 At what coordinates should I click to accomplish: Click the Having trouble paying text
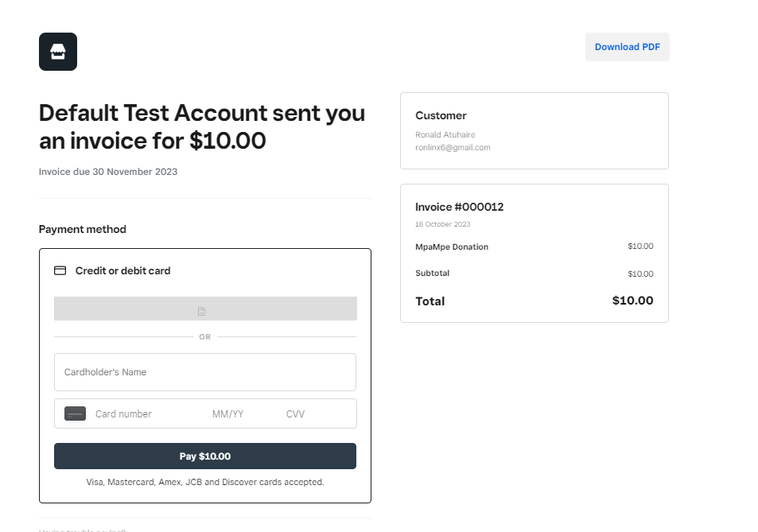click(83, 529)
